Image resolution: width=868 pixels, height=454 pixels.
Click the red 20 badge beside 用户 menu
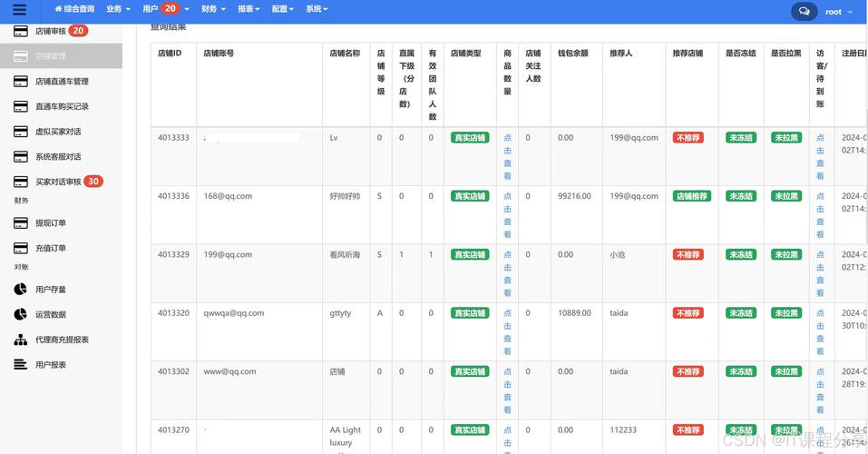(x=170, y=8)
